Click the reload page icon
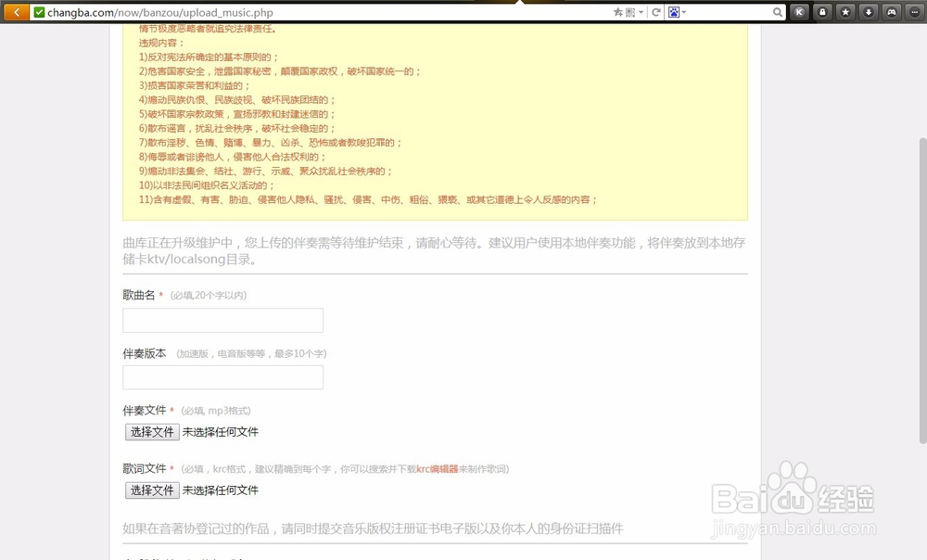The width and height of the screenshot is (927, 560). pos(656,12)
